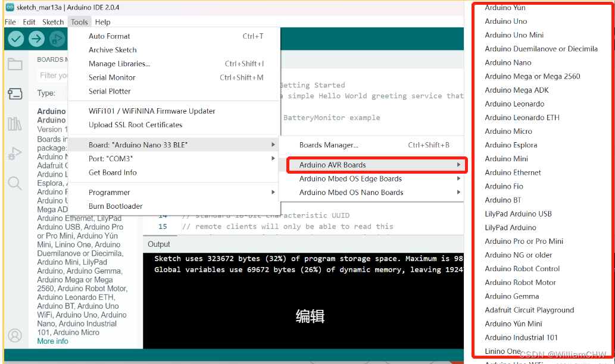Image resolution: width=615 pixels, height=364 pixels.
Task: Select Arduino Pro or Pro Mini
Action: point(523,241)
